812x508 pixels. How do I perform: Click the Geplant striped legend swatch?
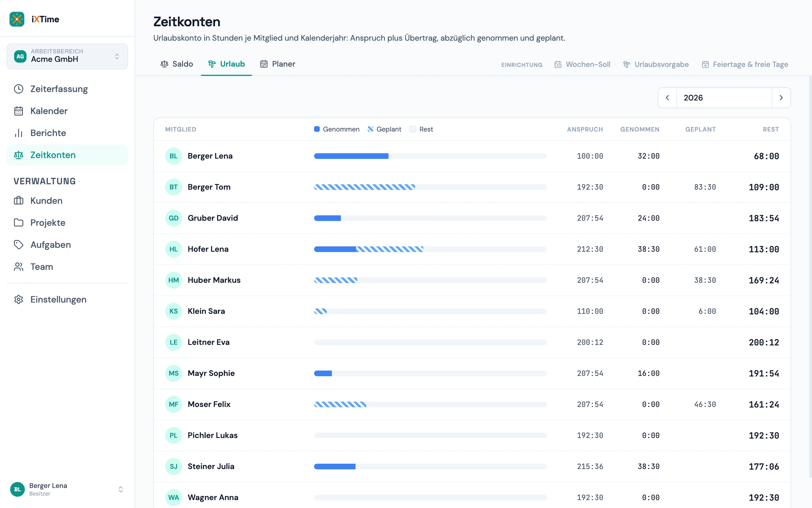[370, 129]
